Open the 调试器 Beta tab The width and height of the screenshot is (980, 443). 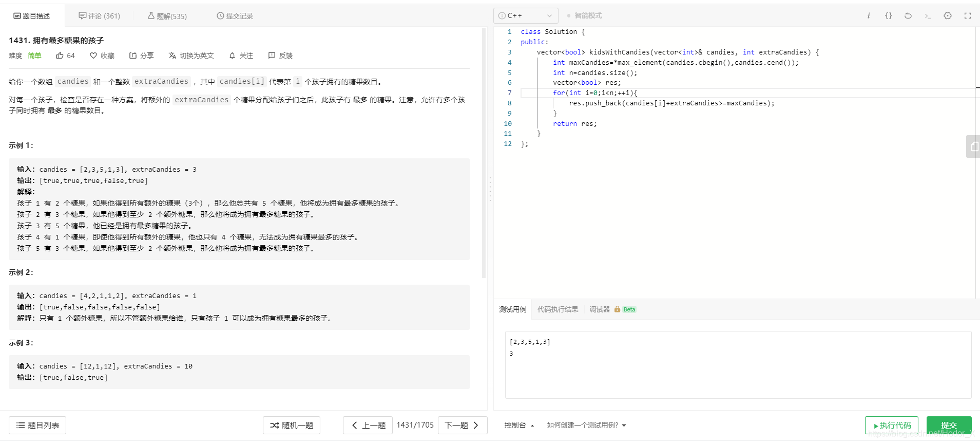[x=612, y=309]
